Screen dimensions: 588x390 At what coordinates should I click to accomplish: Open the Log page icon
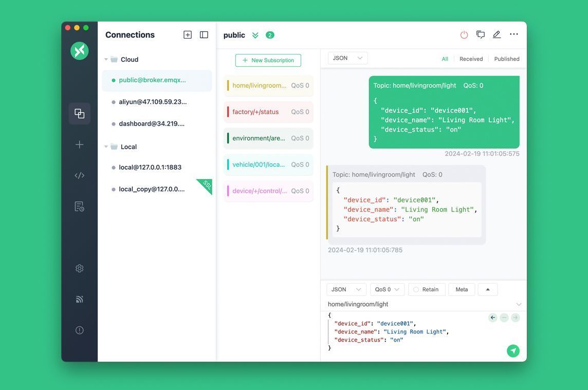(x=80, y=206)
